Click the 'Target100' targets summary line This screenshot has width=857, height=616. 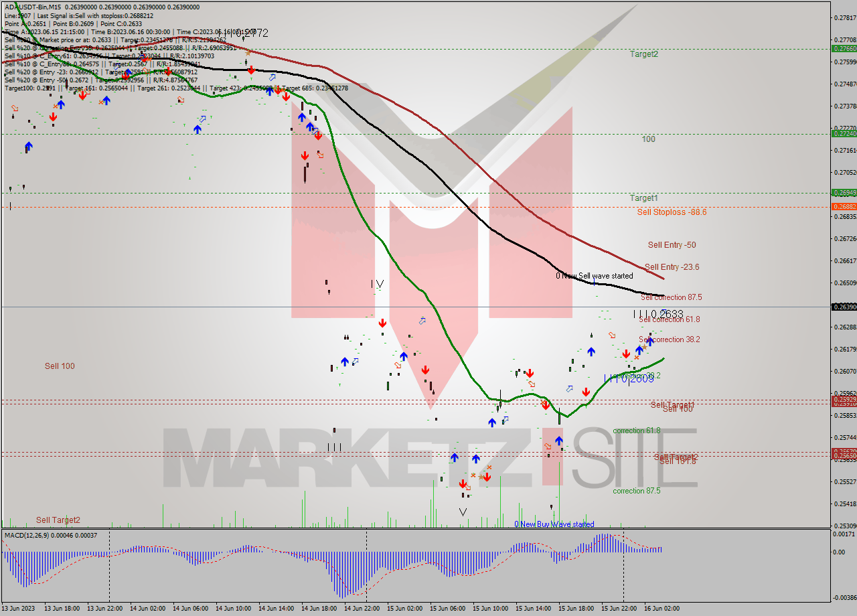point(176,88)
